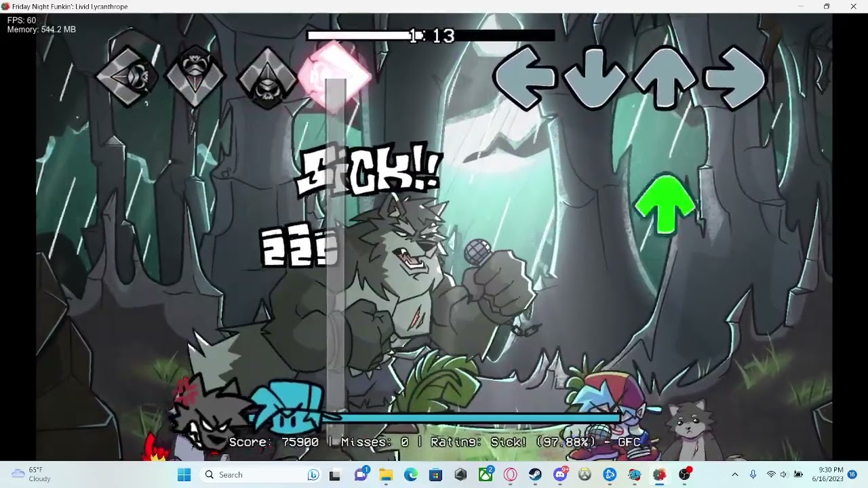868x488 pixels.
Task: Click the opponent's left skull-diamond receptor
Action: pos(127,77)
